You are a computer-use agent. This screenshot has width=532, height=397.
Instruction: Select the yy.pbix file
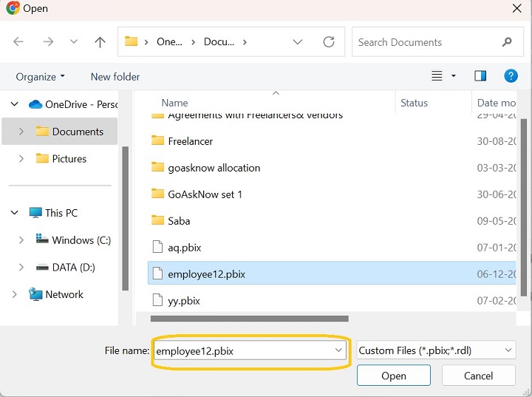(x=184, y=301)
